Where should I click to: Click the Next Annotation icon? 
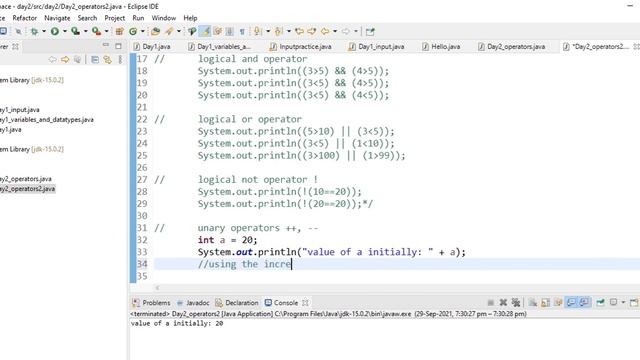click(258, 31)
